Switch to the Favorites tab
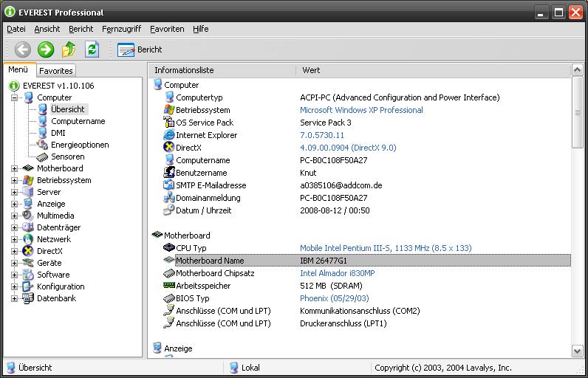The image size is (588, 378). (56, 71)
